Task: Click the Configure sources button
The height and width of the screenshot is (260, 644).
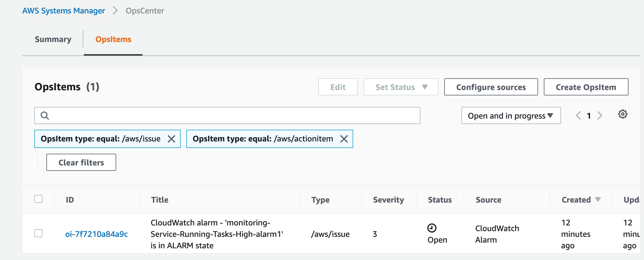Action: click(491, 87)
